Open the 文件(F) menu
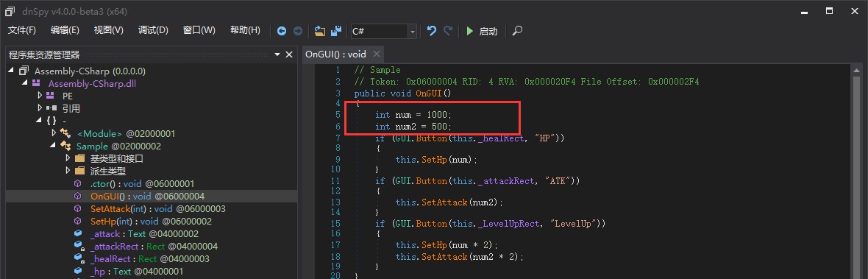 click(x=22, y=30)
